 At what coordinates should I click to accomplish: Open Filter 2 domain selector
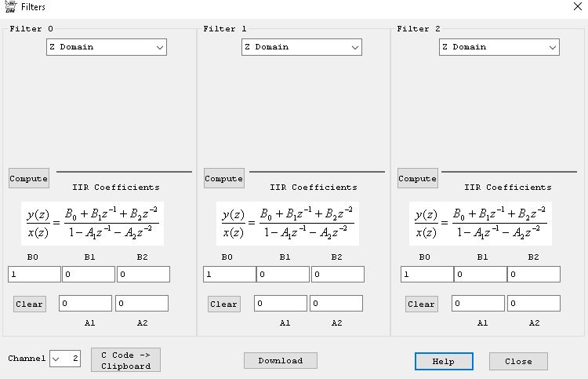click(x=499, y=47)
